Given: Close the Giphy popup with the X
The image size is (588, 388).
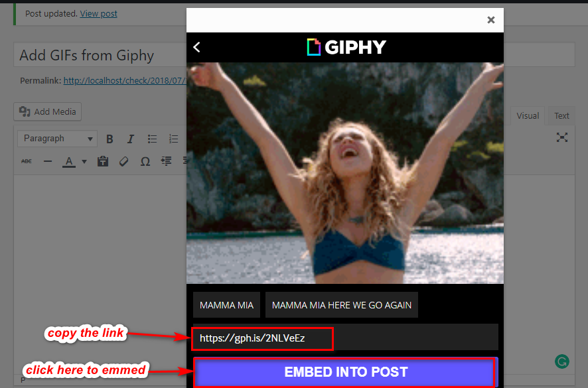Looking at the screenshot, I should click(491, 20).
